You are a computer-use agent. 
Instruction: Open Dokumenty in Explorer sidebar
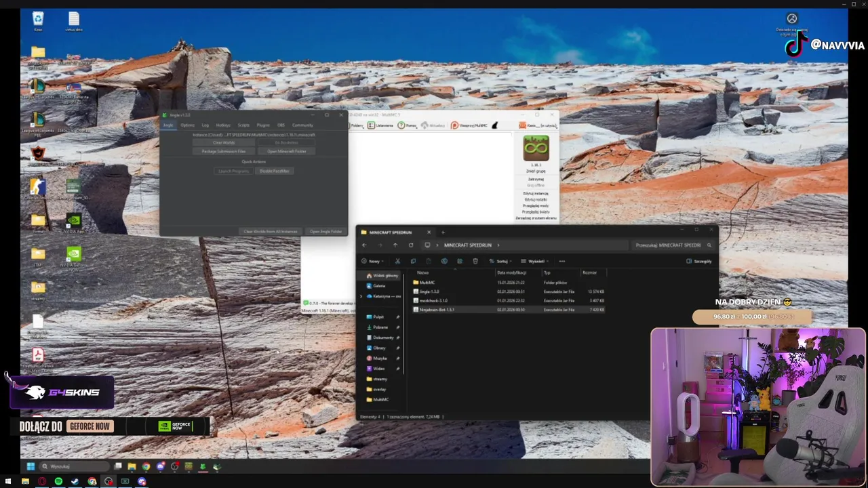pos(383,337)
